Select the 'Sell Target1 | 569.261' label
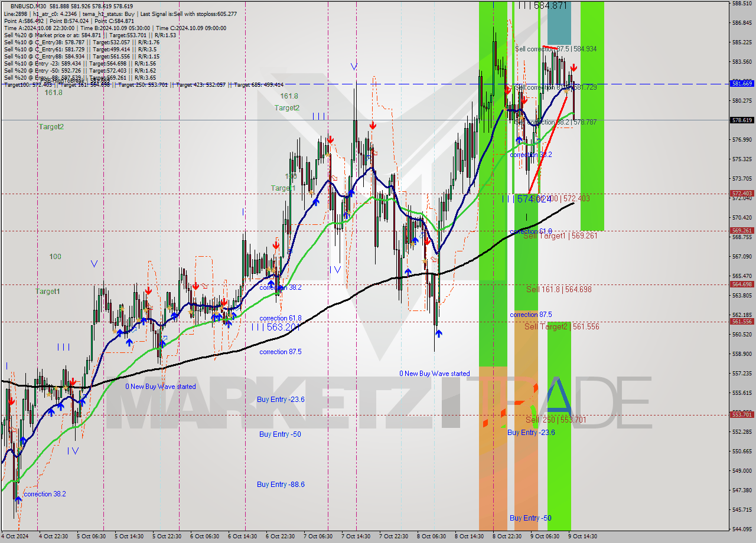 tap(561, 235)
